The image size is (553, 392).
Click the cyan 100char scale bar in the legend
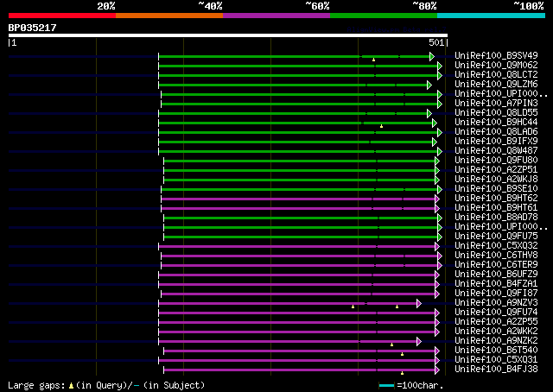point(386,386)
